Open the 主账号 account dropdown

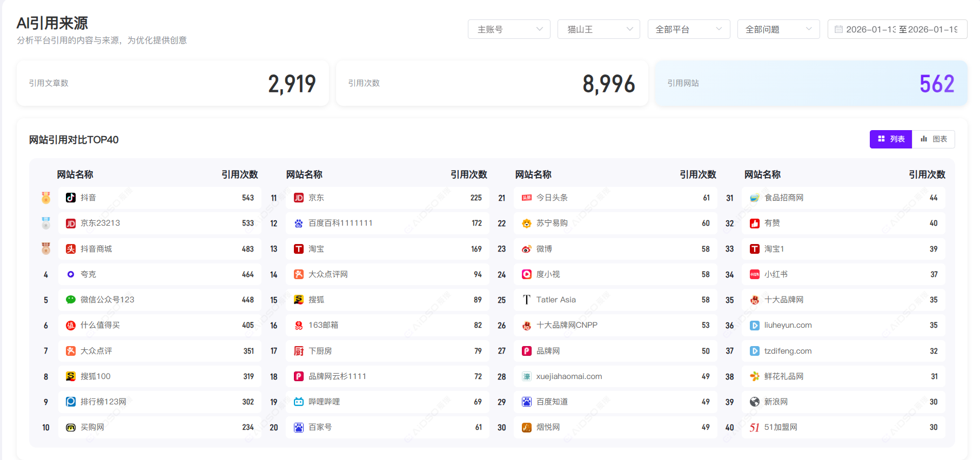[x=509, y=29]
